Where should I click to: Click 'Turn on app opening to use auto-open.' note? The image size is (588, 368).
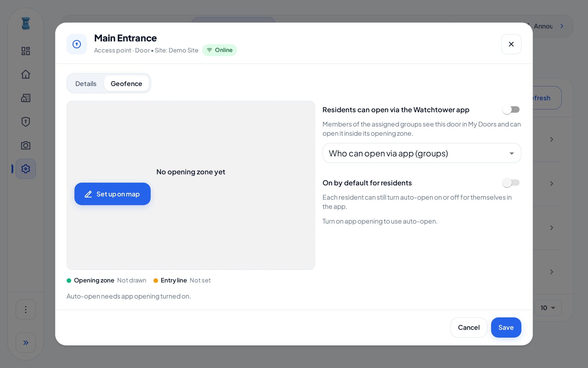click(380, 221)
